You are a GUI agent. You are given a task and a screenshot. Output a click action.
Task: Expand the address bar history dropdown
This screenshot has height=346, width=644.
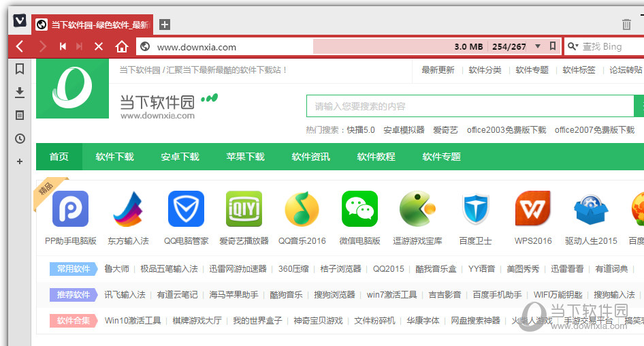pyautogui.click(x=538, y=46)
